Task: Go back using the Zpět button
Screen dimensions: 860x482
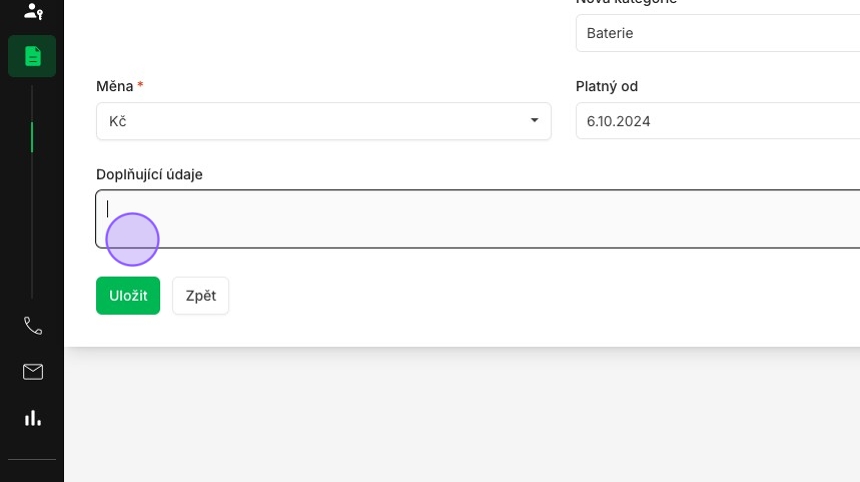Action: click(x=201, y=296)
